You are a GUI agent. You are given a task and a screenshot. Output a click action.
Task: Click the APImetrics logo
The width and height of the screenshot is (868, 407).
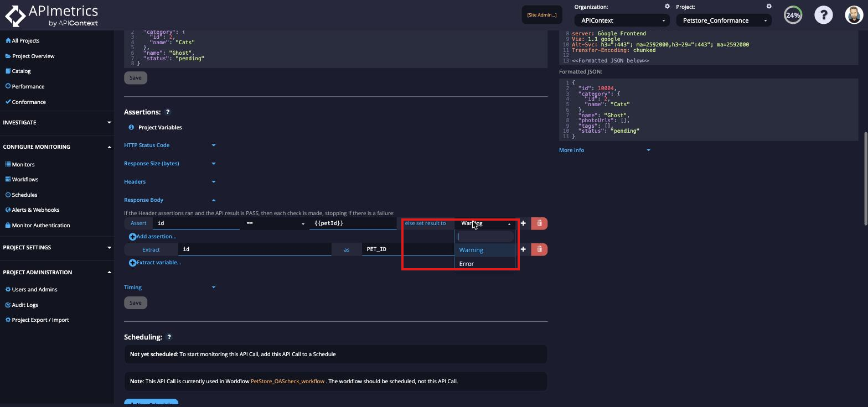[51, 15]
